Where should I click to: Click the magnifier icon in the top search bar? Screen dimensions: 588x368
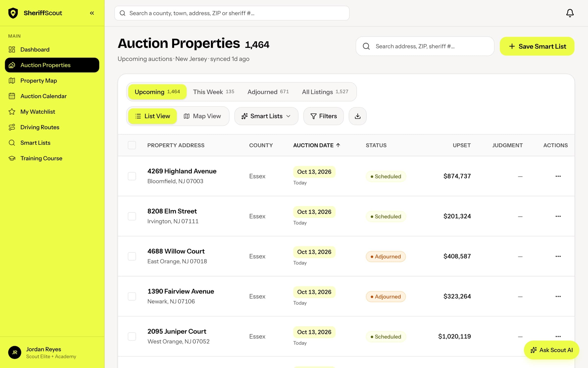(x=122, y=13)
